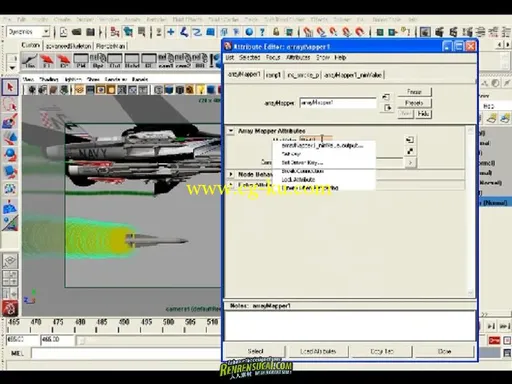The height and width of the screenshot is (384, 512).
Task: Click the padlock lock selection icon
Action: click(276, 32)
